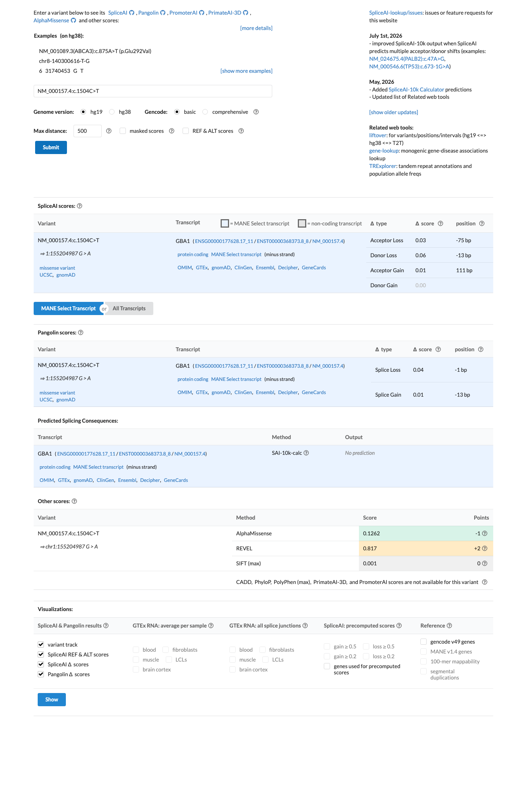Uncheck Pangolin Δ scores checkbox
The image size is (532, 805).
point(41,674)
